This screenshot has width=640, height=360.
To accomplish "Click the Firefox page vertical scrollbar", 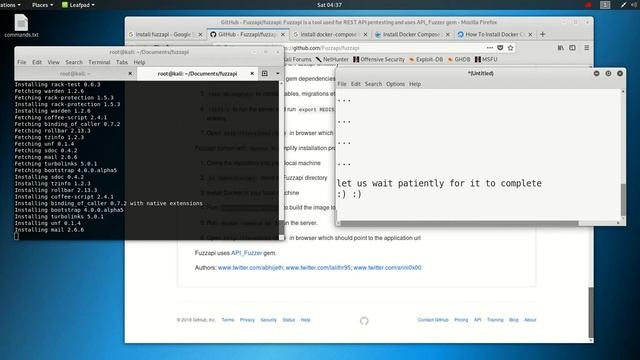I will coord(591,313).
